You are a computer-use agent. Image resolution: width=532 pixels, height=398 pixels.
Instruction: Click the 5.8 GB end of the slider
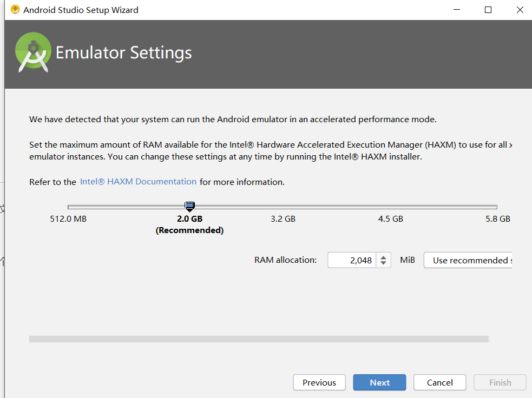[497, 206]
